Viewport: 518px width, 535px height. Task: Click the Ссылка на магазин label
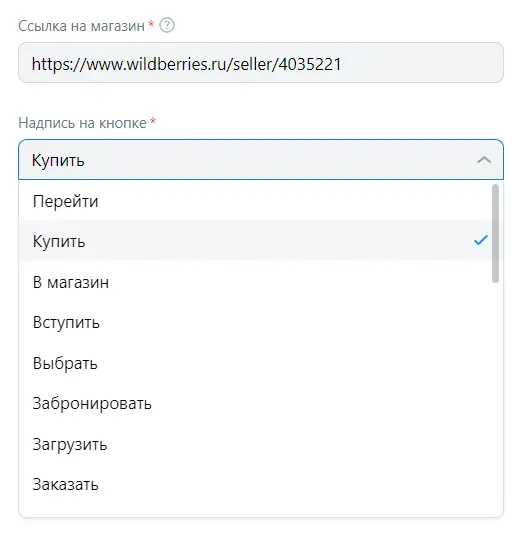(82, 26)
